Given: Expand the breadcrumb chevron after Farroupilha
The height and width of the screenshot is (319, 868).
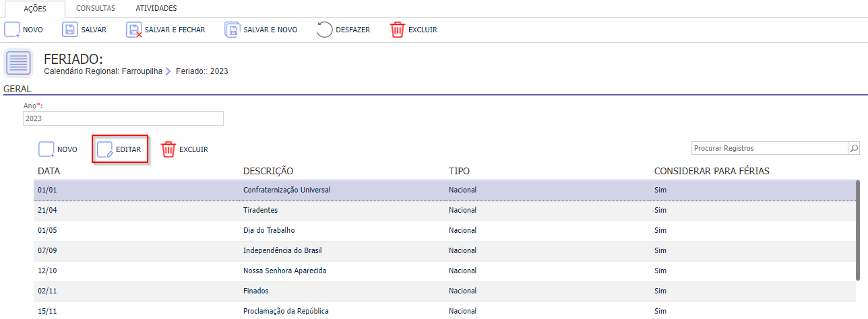Looking at the screenshot, I should [x=168, y=71].
